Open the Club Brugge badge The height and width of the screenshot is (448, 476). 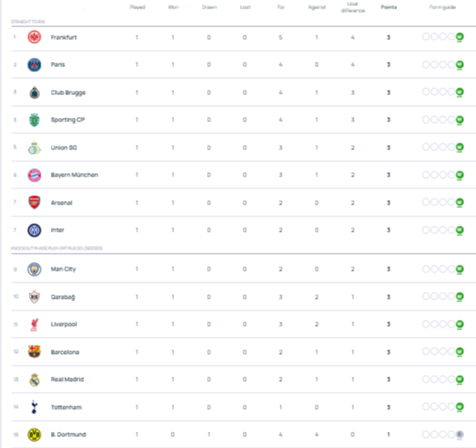tap(34, 92)
